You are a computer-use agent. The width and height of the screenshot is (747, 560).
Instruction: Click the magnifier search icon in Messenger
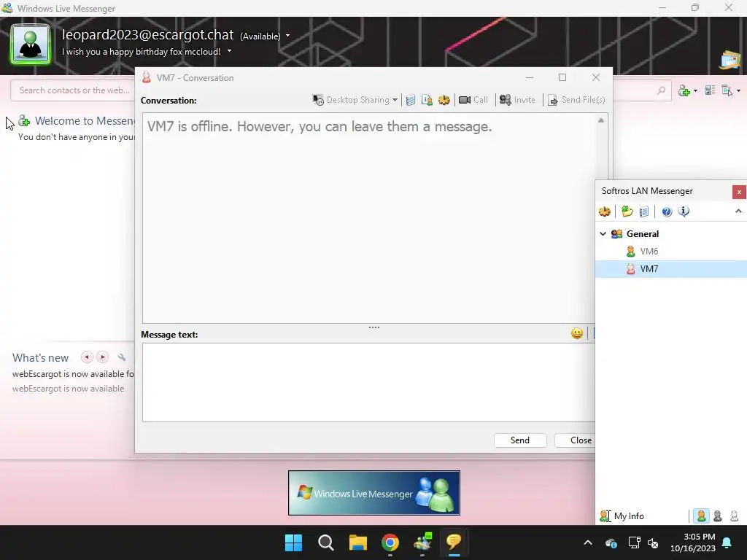pos(661,90)
